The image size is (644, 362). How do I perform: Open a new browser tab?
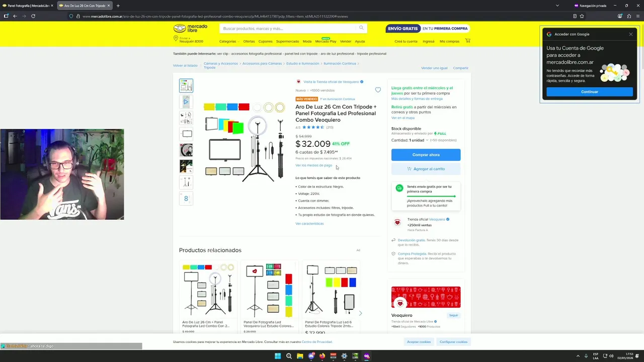pos(118,6)
